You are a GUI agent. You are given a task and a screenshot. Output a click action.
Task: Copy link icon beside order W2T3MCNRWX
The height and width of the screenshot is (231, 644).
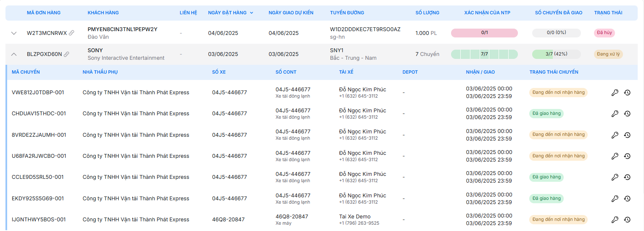(71, 33)
